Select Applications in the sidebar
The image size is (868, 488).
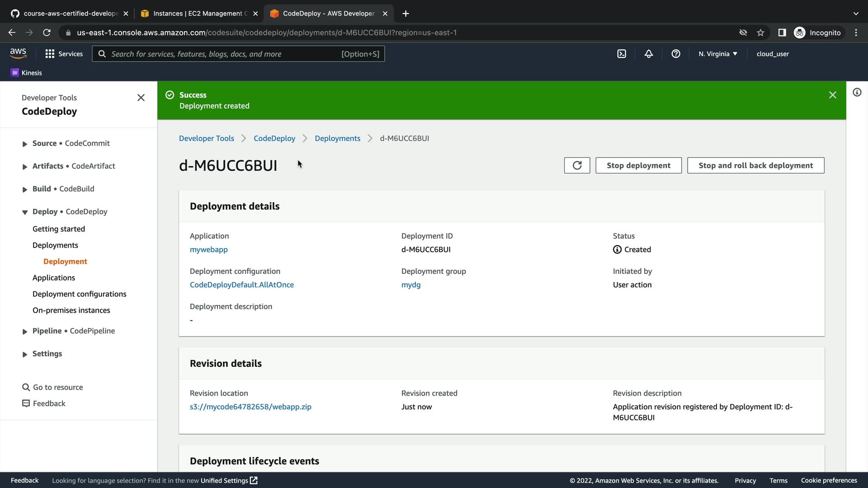coord(53,277)
